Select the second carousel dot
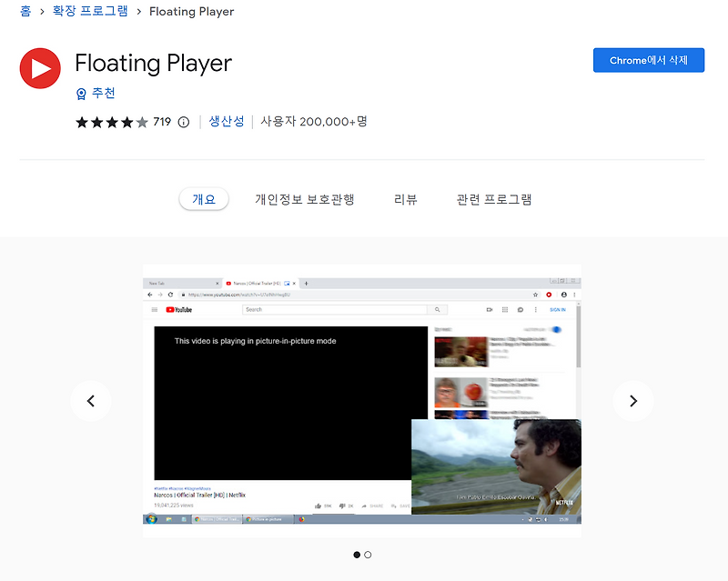 (x=368, y=554)
